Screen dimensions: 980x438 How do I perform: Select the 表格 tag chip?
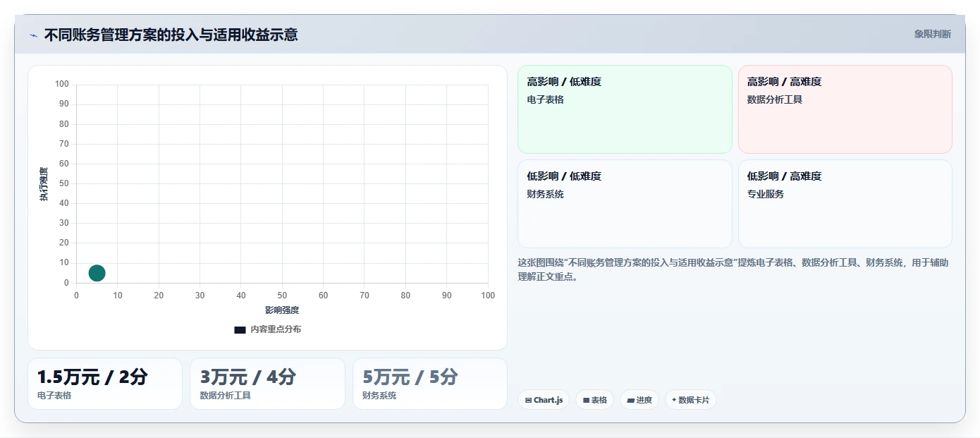point(595,400)
